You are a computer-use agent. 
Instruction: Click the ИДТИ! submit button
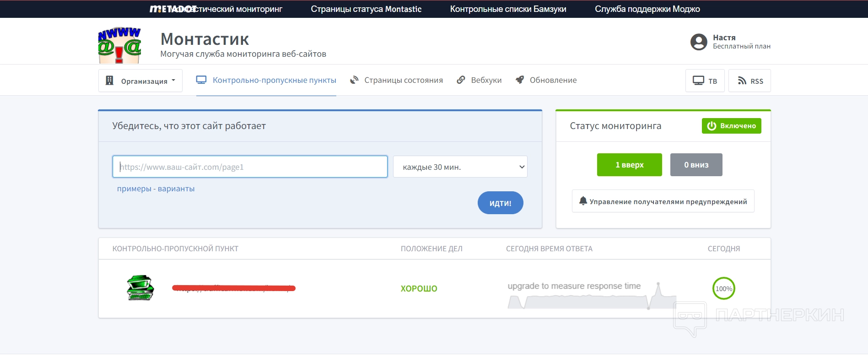(500, 203)
